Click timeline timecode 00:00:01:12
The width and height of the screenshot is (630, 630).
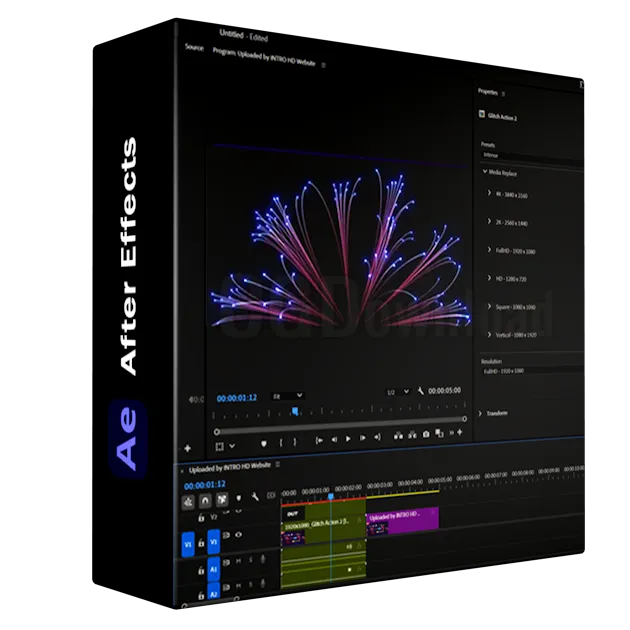pyautogui.click(x=205, y=485)
